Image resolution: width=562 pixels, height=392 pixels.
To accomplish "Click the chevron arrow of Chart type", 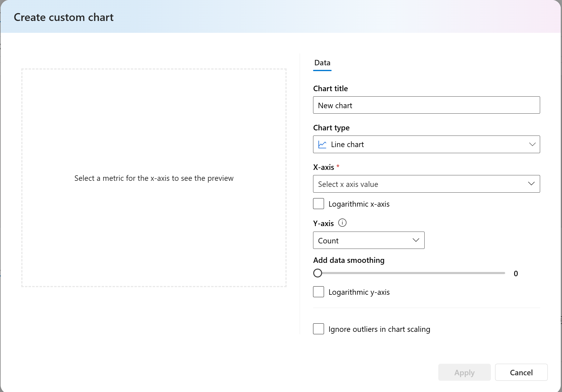I will click(532, 144).
